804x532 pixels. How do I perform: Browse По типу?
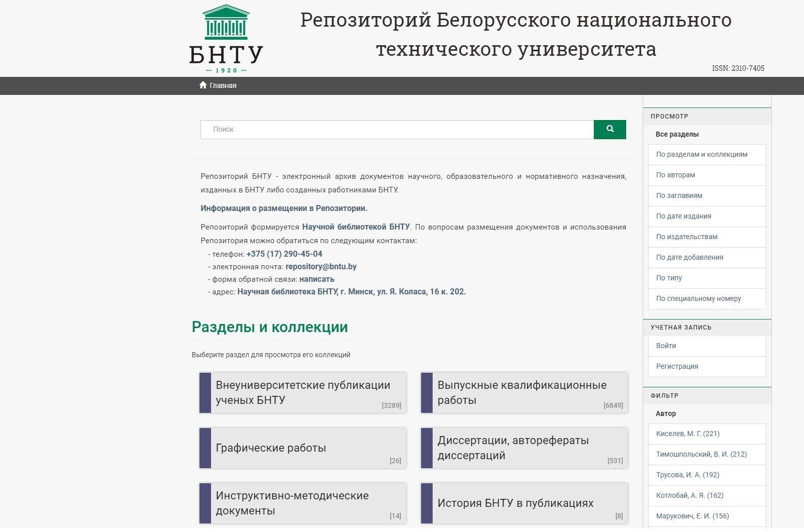click(x=707, y=278)
